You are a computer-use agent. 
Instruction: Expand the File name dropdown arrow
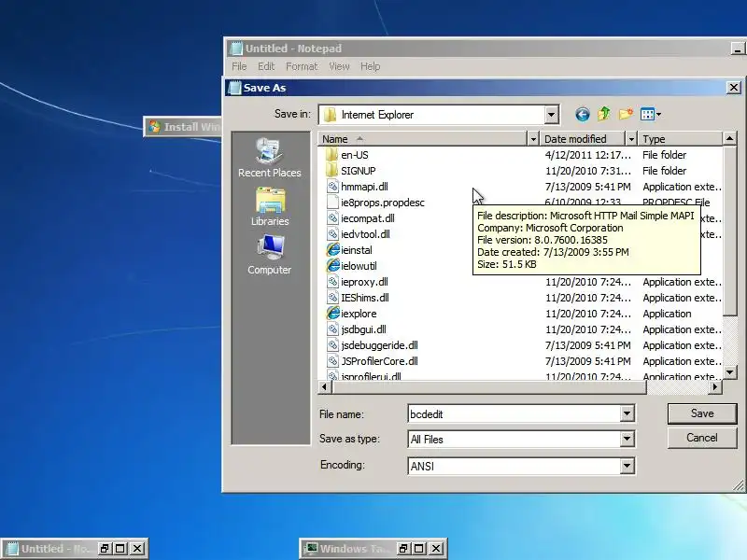pyautogui.click(x=627, y=413)
